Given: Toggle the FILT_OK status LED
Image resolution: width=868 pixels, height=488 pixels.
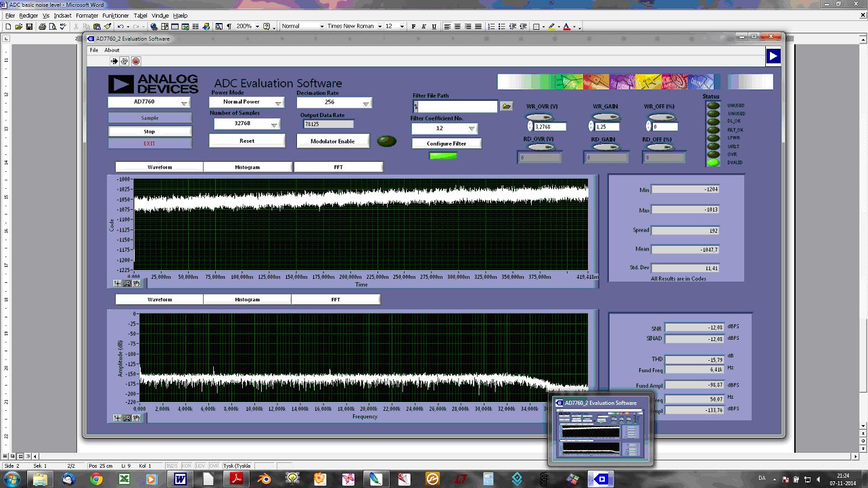Looking at the screenshot, I should pos(712,129).
